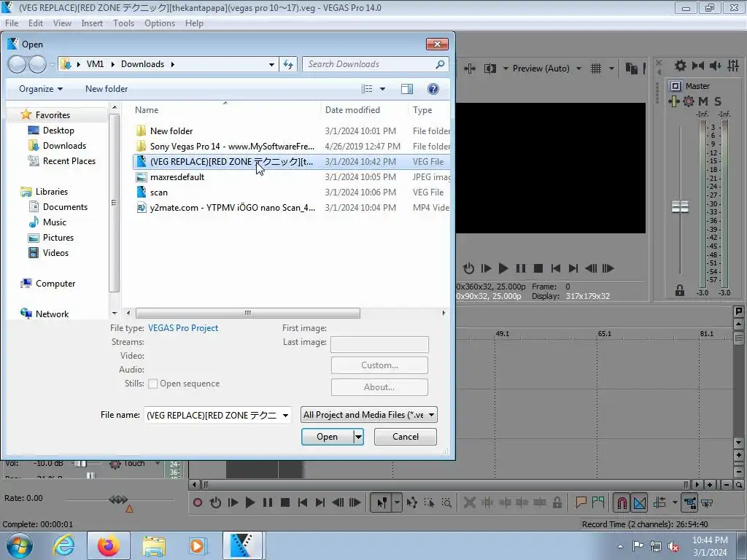Viewport: 747px width, 560px height.
Task: Open the All Project and Media Files filter
Action: coord(368,415)
